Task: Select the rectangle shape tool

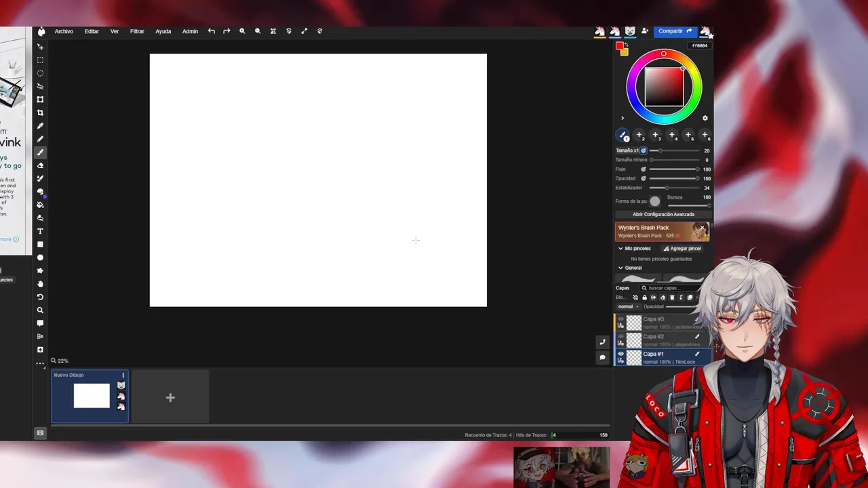Action: click(40, 244)
